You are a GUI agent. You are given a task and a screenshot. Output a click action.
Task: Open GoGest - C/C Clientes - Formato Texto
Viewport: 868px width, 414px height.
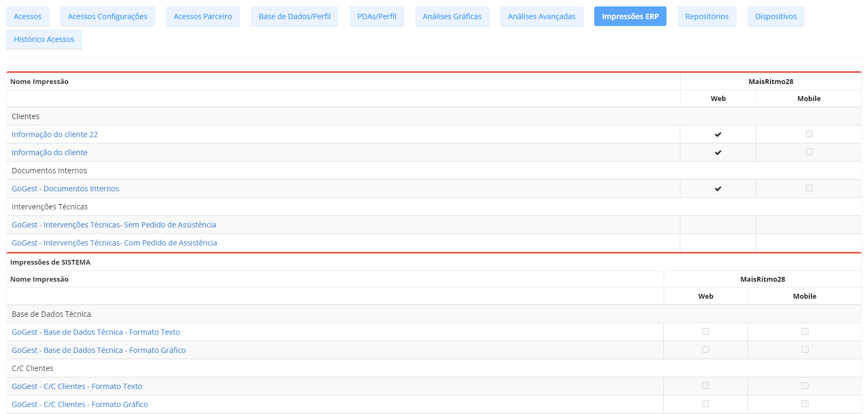[x=77, y=386]
